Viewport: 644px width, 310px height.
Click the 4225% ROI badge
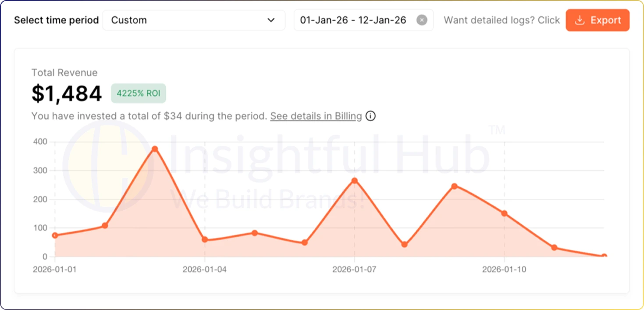coord(138,93)
